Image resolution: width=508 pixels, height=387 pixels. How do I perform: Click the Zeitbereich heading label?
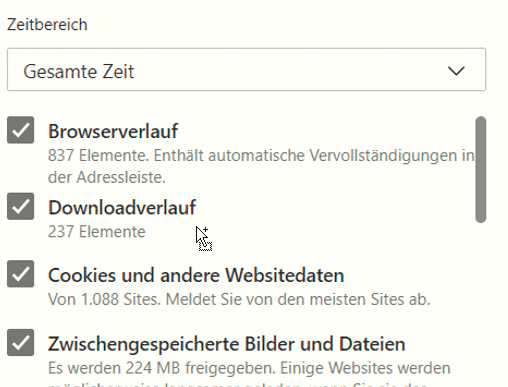[x=47, y=25]
